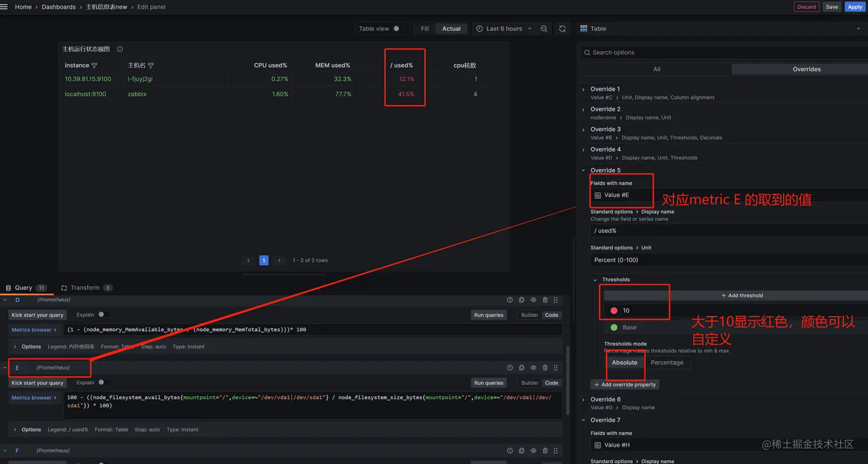This screenshot has width=868, height=464.
Task: Hide query F response with eye icon
Action: [x=533, y=451]
